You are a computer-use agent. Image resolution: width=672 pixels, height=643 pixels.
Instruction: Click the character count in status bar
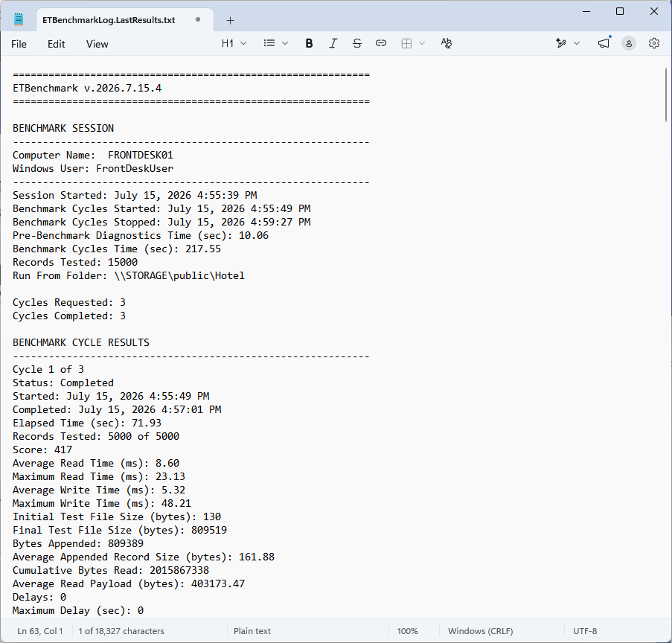(121, 631)
